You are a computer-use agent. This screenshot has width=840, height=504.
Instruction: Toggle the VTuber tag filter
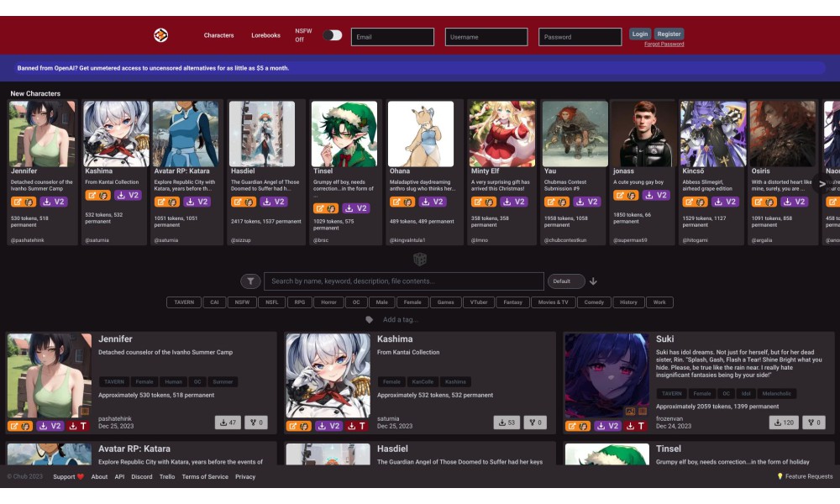click(479, 302)
